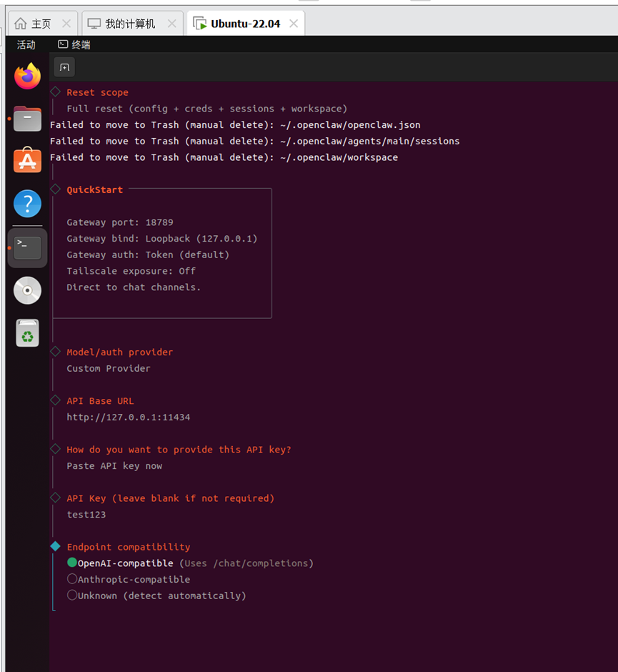Close the 我的计算机 tab

coord(171,24)
